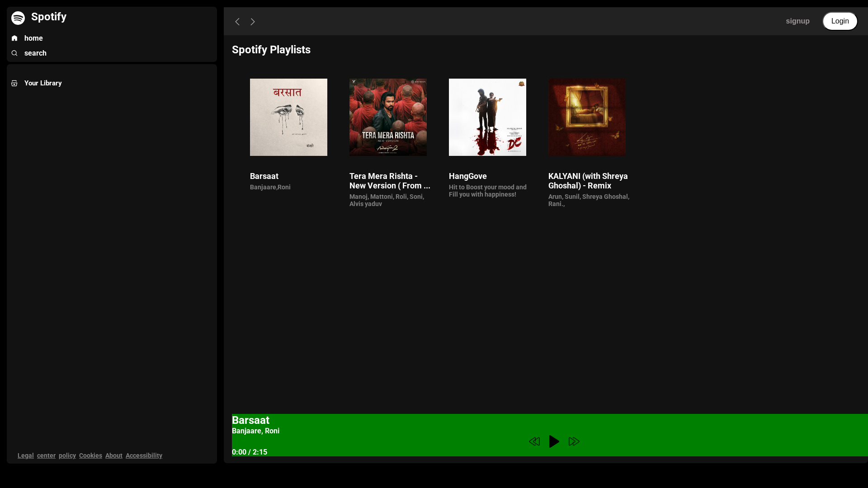The width and height of the screenshot is (868, 488).
Task: Click the 0:00 / 2:15 time display
Action: pyautogui.click(x=250, y=452)
